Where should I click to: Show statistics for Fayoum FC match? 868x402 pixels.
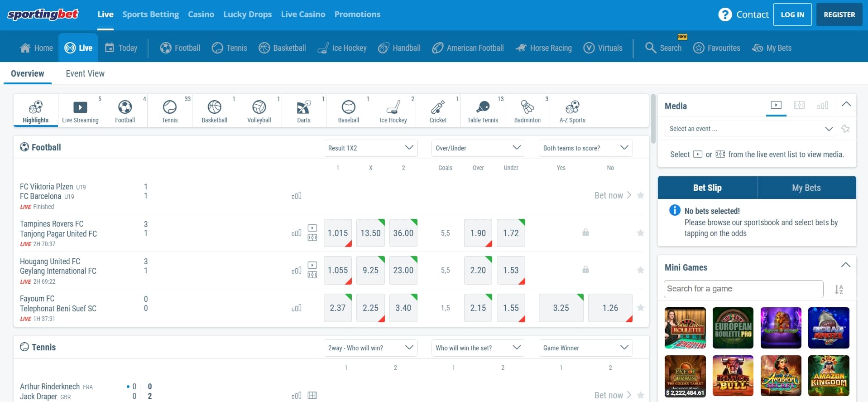(x=297, y=308)
